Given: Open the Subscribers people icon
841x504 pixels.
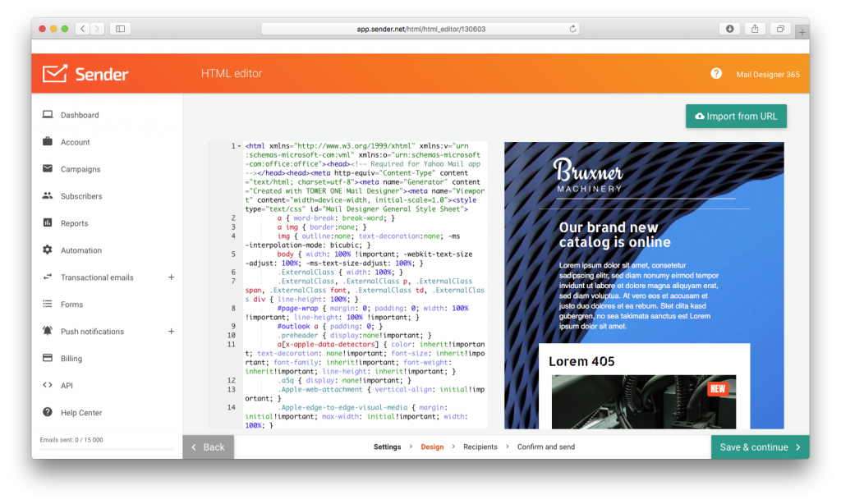Looking at the screenshot, I should [48, 195].
